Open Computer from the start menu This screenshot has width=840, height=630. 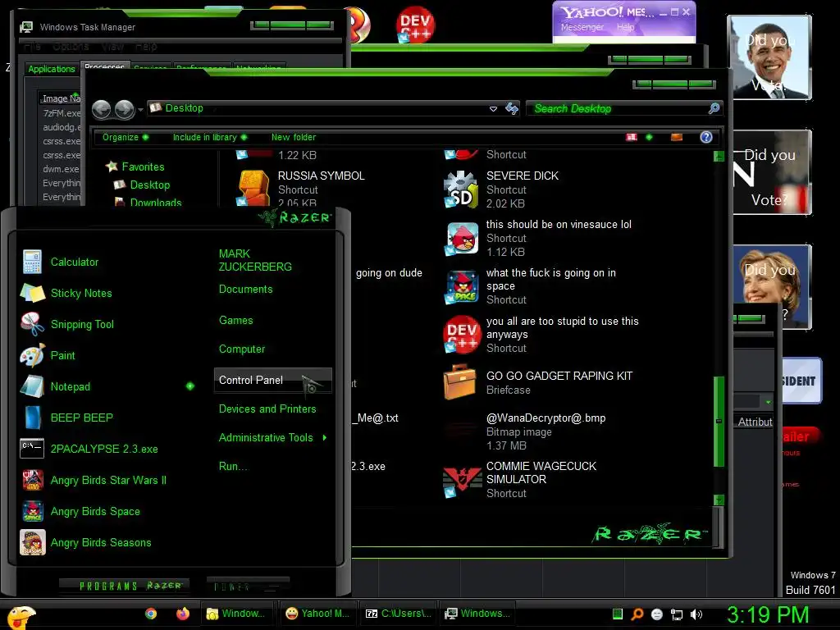242,349
